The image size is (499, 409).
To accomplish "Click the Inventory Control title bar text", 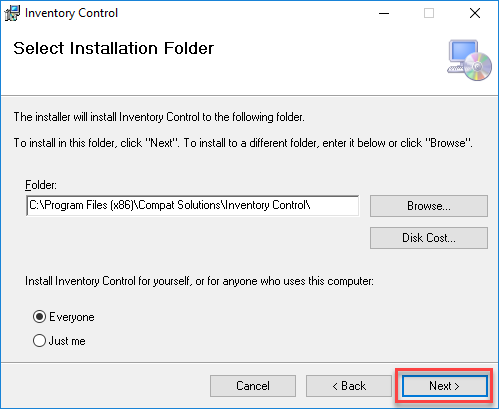I will 71,13.
